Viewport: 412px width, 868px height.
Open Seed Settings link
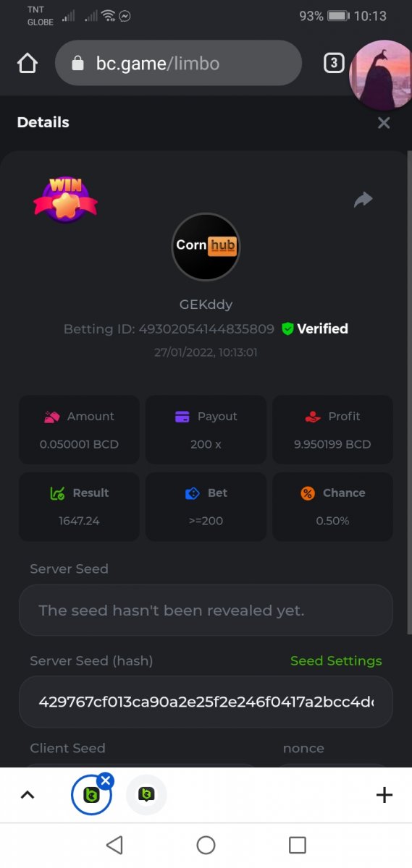pos(336,660)
